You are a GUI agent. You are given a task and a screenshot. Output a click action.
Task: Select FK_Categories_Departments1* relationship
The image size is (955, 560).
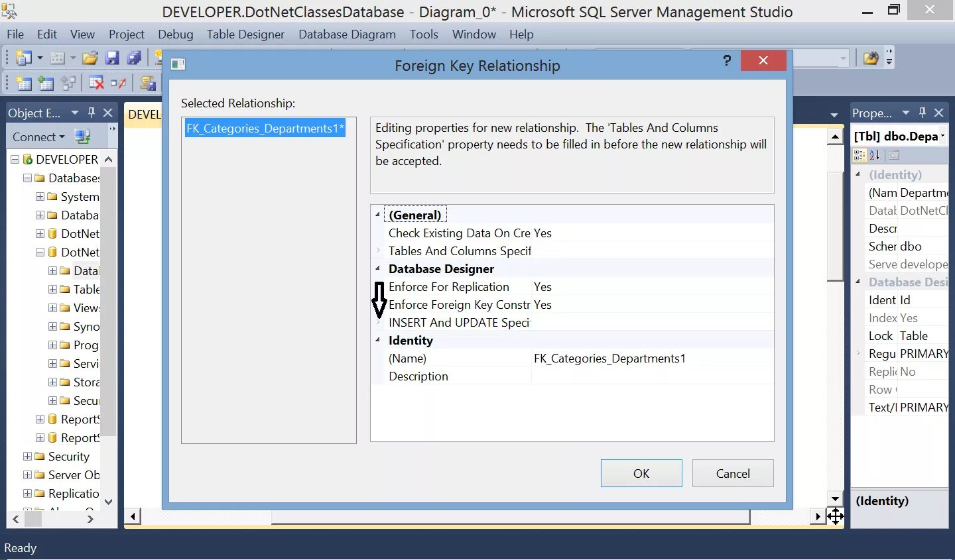coord(265,129)
